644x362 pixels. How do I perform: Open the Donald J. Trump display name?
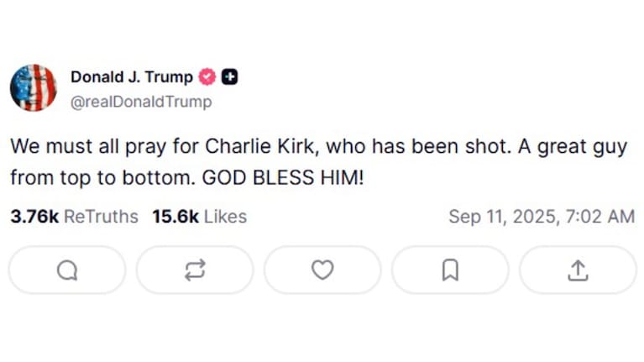point(131,77)
